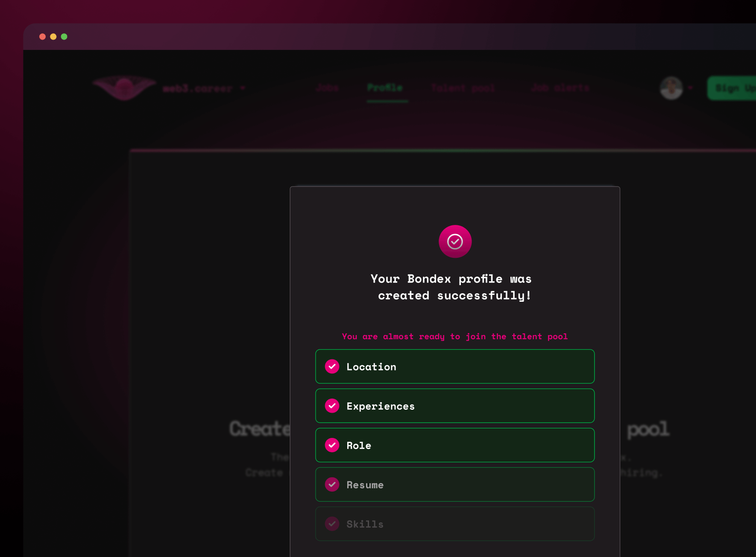Click the Sign Up button
Image resolution: width=756 pixels, height=557 pixels.
coord(733,88)
